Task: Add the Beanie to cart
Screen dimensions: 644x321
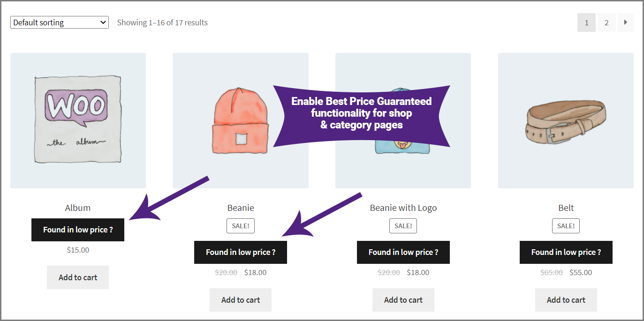Action: (241, 300)
